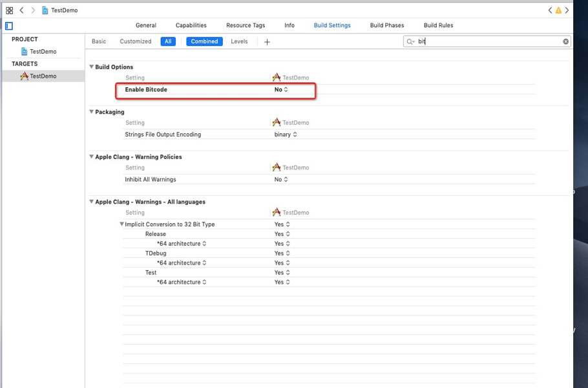The height and width of the screenshot is (388, 588).
Task: Select the Release configuration row label
Action: click(x=156, y=234)
